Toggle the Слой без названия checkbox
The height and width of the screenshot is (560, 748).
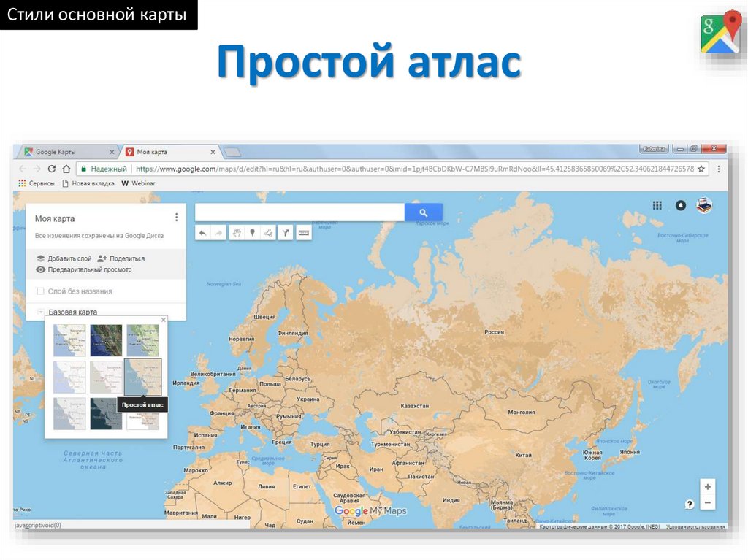coord(41,291)
